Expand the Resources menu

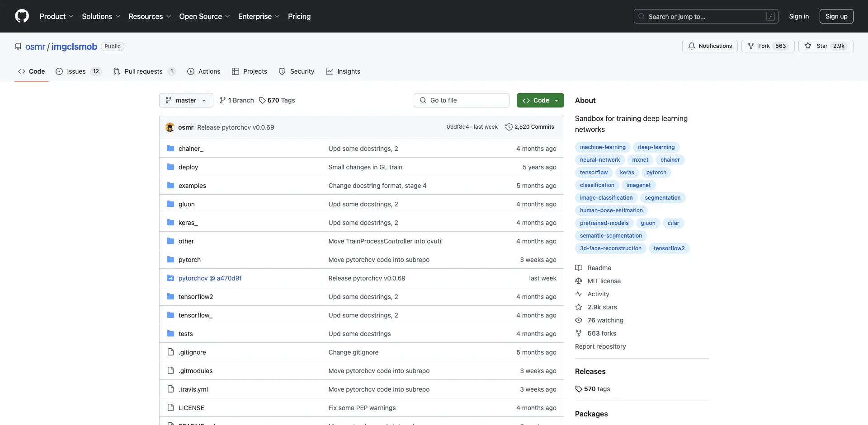point(150,16)
